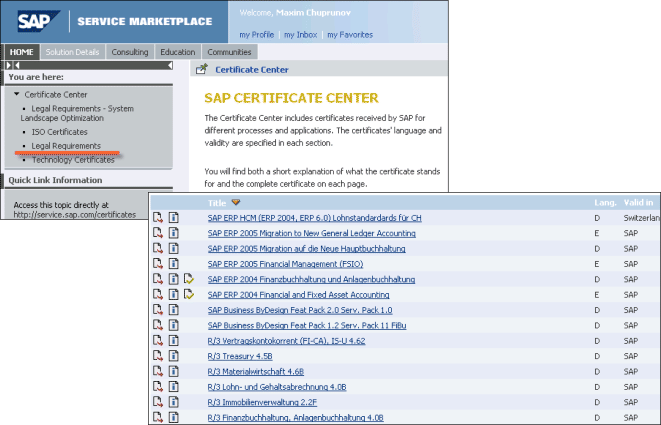Click the left arrow beside the panel toggle
This screenshot has width=661, height=425.
pyautogui.click(x=17, y=65)
